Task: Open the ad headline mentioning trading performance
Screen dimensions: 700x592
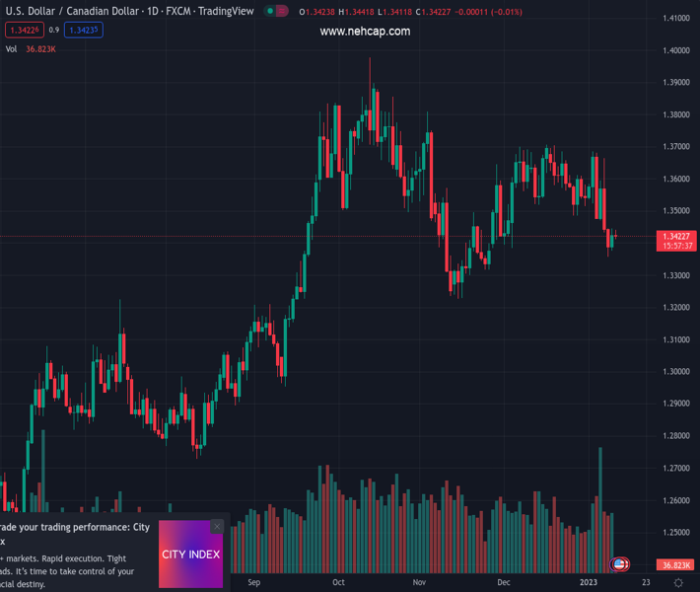Action: point(75,534)
